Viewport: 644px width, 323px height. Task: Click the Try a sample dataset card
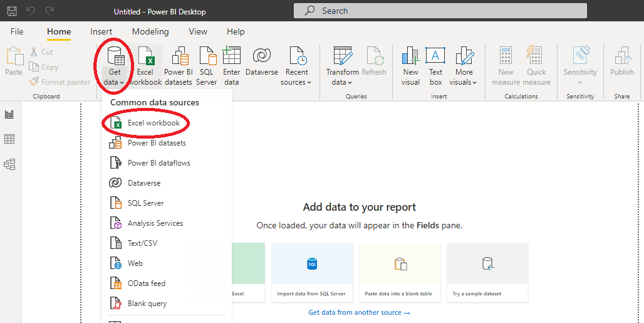[x=487, y=273]
